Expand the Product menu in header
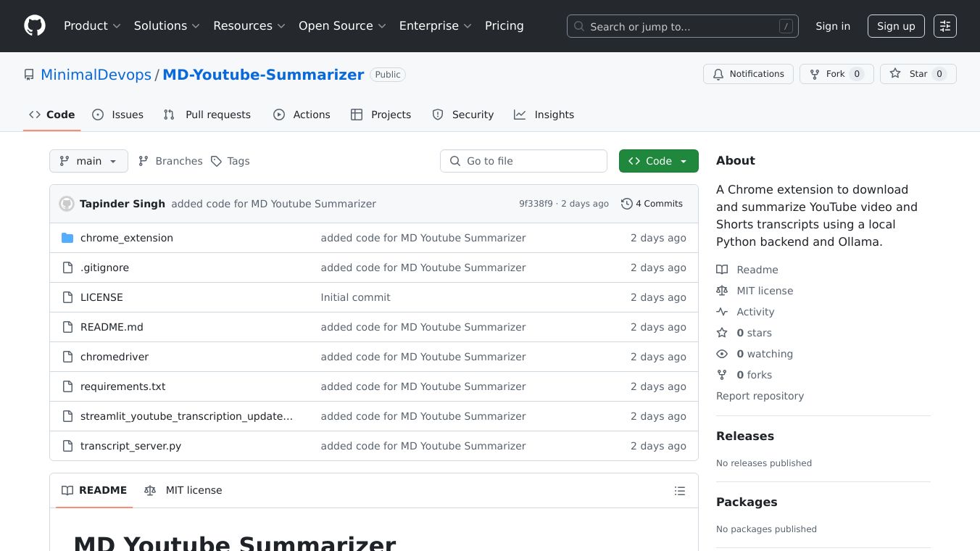Image resolution: width=980 pixels, height=551 pixels. [92, 26]
